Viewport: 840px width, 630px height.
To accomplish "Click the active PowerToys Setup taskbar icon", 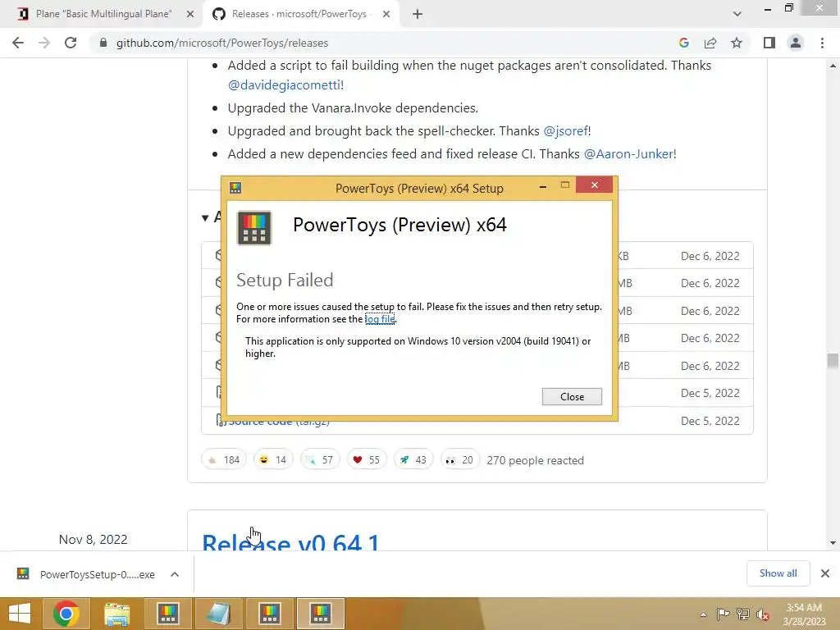I will click(321, 614).
